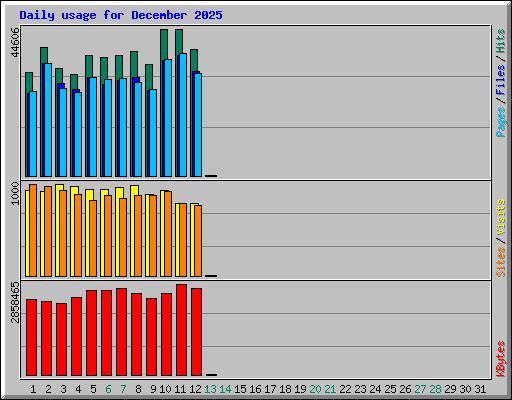Click green day 21 on the x-axis
Image resolution: width=512 pixels, height=400 pixels.
click(x=330, y=389)
